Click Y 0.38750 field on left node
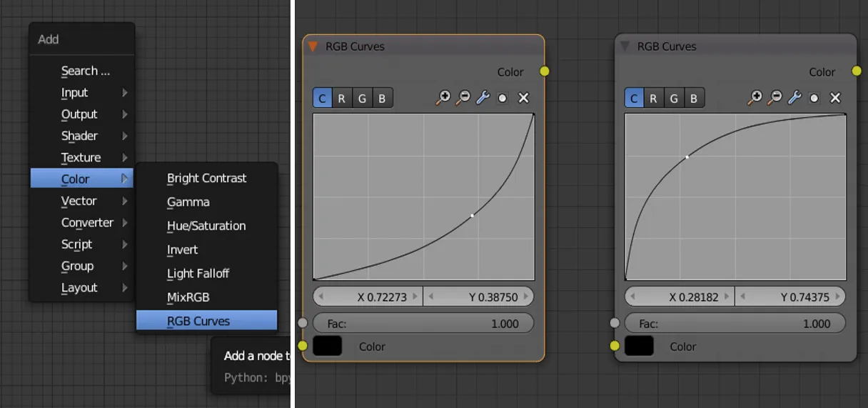868x408 pixels. (479, 297)
